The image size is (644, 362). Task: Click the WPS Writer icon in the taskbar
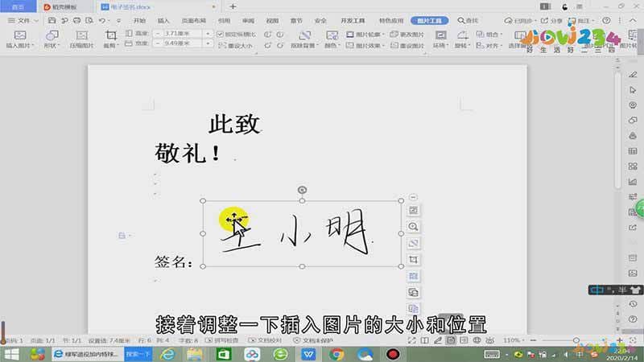(x=308, y=354)
